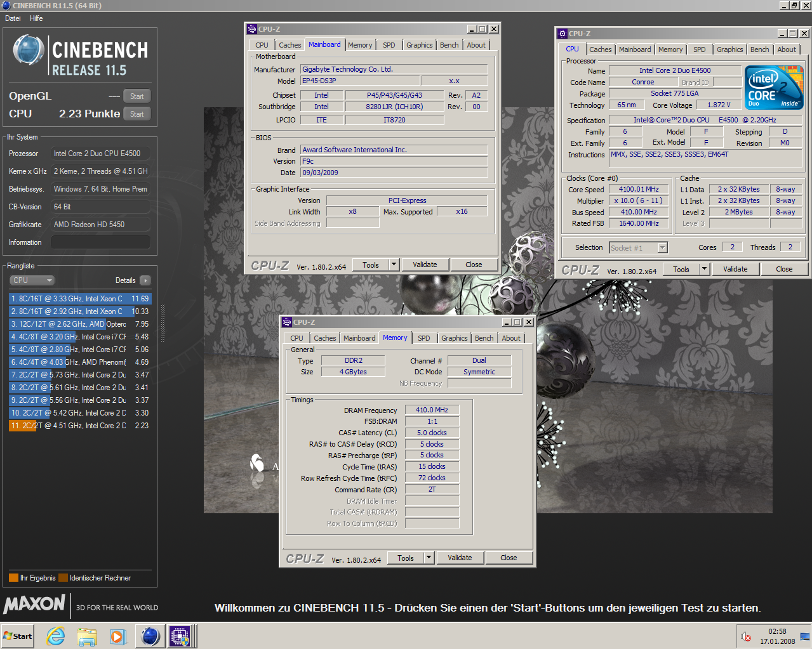
Task: Click the BIOS Date value 09/03/2009
Action: pyautogui.click(x=394, y=173)
